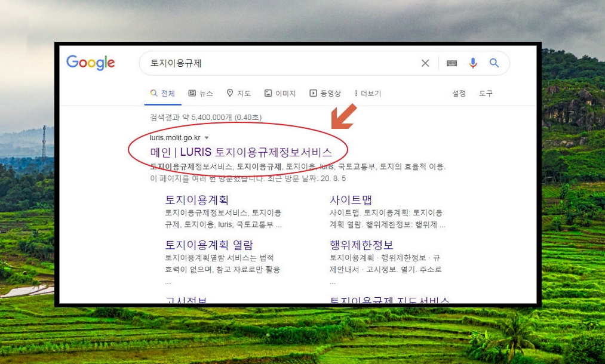Start voice search with microphone icon
605x364 pixels.
click(x=473, y=63)
